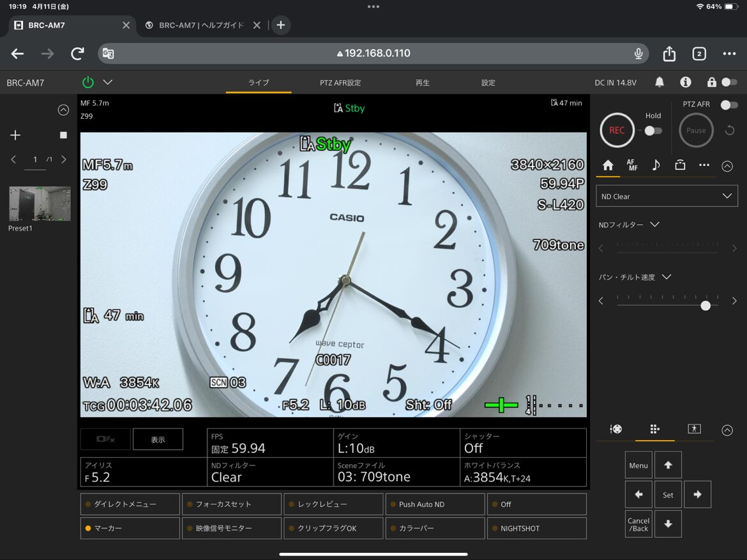Image resolution: width=747 pixels, height=560 pixels.
Task: Toggle the フォーカスセット button
Action: pos(232,504)
